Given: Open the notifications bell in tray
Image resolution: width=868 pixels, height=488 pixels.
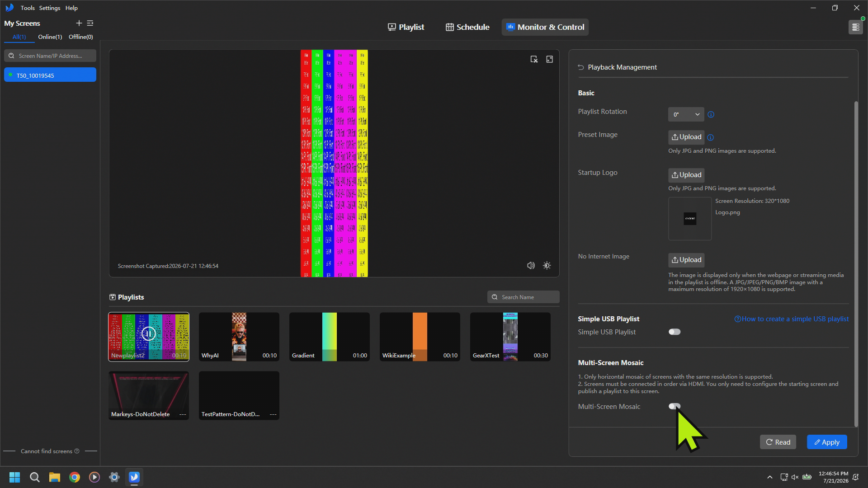Looking at the screenshot, I should [856, 477].
